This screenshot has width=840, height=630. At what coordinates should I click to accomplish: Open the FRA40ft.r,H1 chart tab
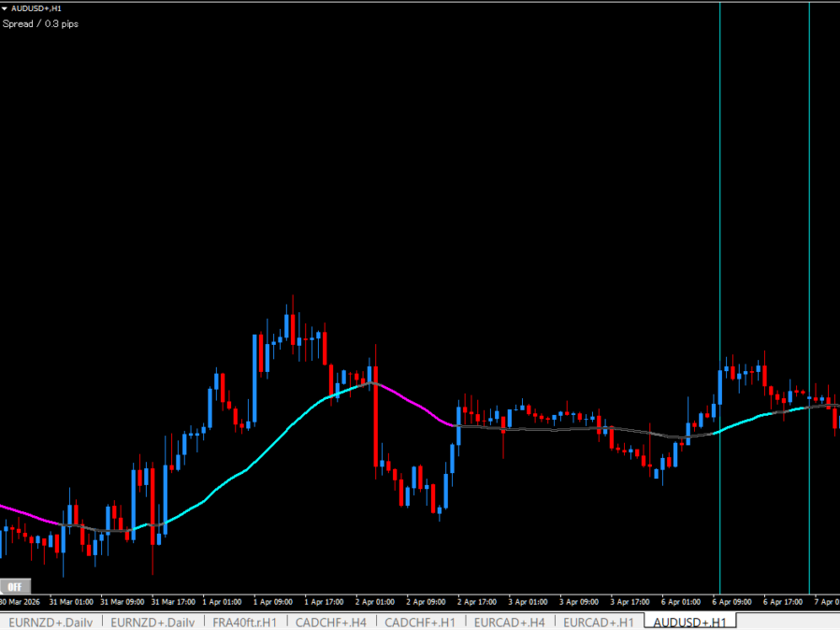tap(244, 622)
